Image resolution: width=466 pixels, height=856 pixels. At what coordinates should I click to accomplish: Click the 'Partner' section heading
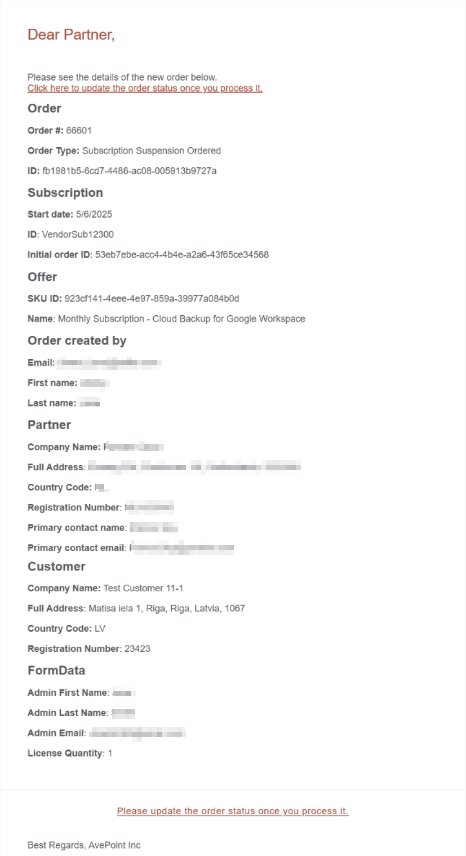tap(49, 425)
